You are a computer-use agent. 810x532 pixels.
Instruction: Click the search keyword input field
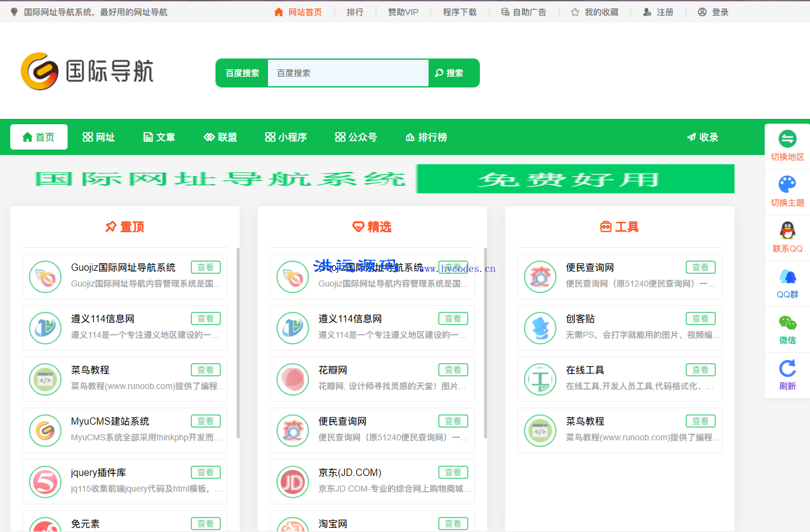(348, 73)
